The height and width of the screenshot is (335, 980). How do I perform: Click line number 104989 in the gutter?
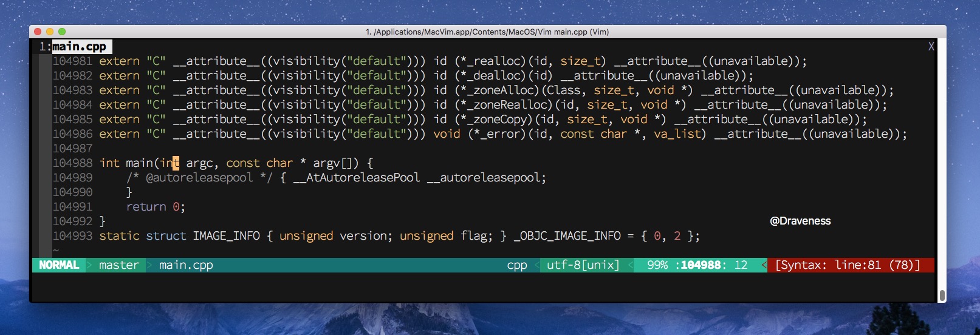tap(73, 178)
